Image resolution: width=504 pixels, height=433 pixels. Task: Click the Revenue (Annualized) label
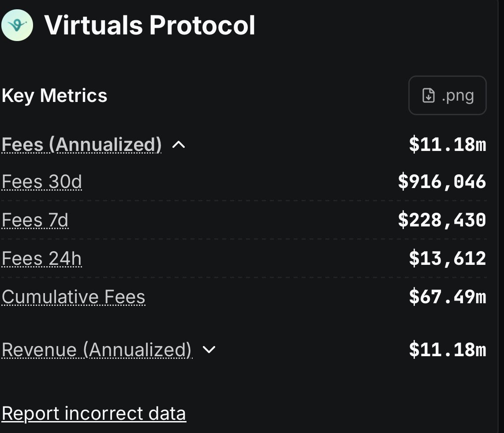coord(97,350)
